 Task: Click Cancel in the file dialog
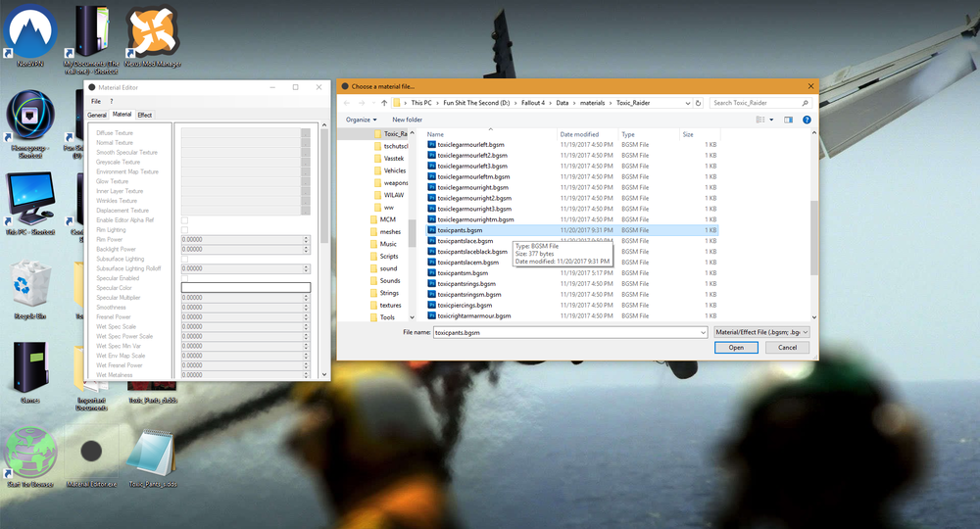point(788,348)
